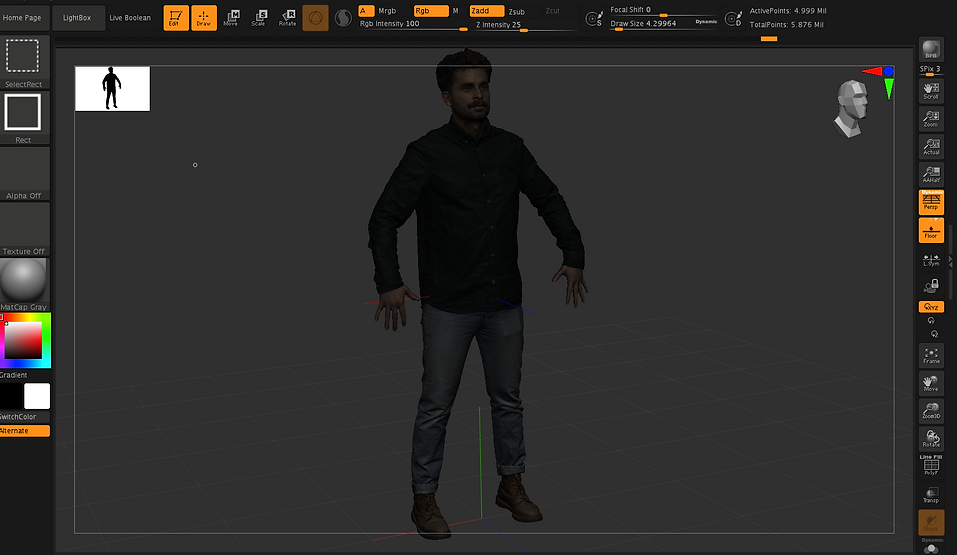Viewport: 957px width, 555px height.
Task: Open the Home Page tab
Action: click(23, 18)
